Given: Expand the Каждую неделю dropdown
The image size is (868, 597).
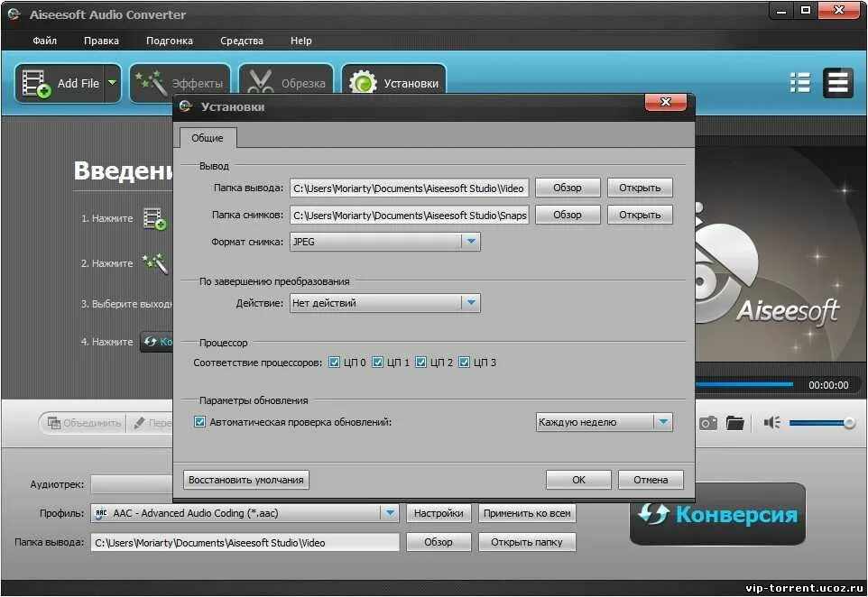Looking at the screenshot, I should [662, 422].
